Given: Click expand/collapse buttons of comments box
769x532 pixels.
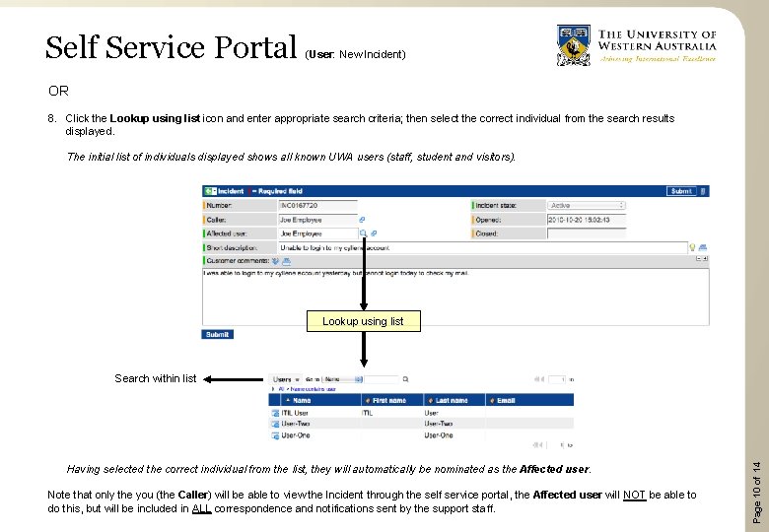Looking at the screenshot, I should coord(702,259).
